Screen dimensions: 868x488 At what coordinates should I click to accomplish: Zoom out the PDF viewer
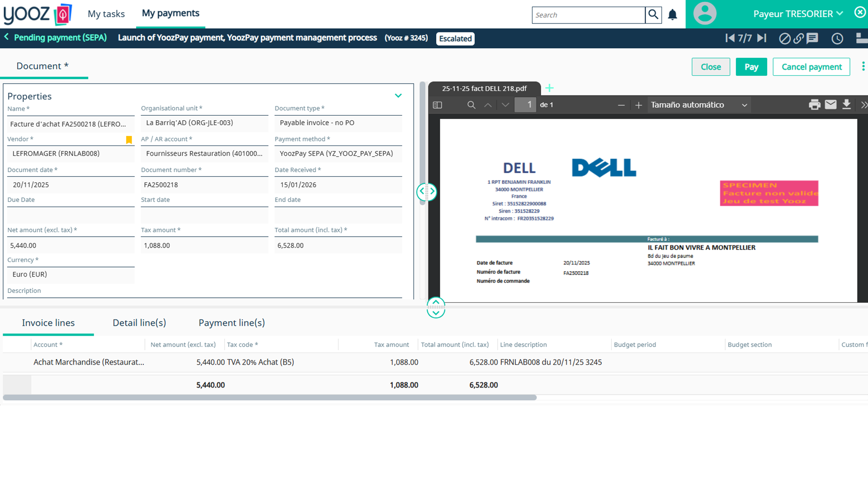pos(621,105)
